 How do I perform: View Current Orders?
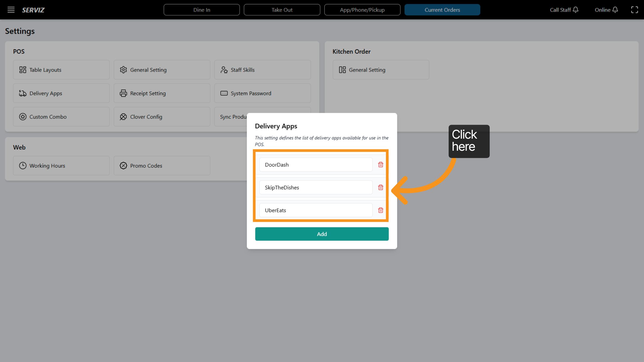pyautogui.click(x=442, y=10)
